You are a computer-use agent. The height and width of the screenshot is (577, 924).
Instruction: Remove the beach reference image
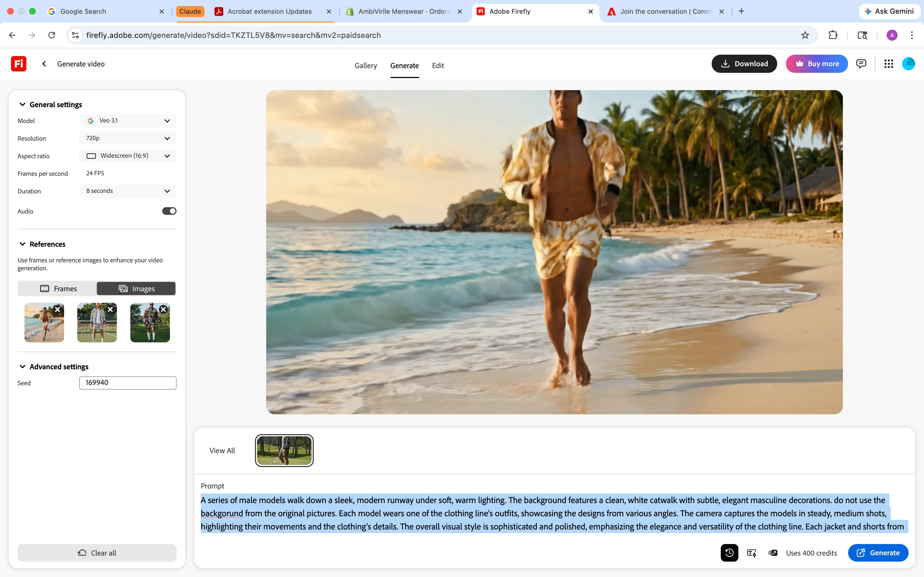coord(58,309)
